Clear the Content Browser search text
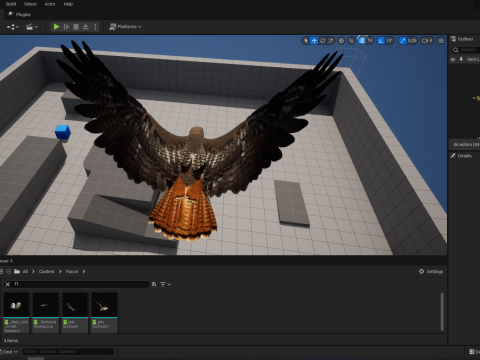 pyautogui.click(x=7, y=284)
